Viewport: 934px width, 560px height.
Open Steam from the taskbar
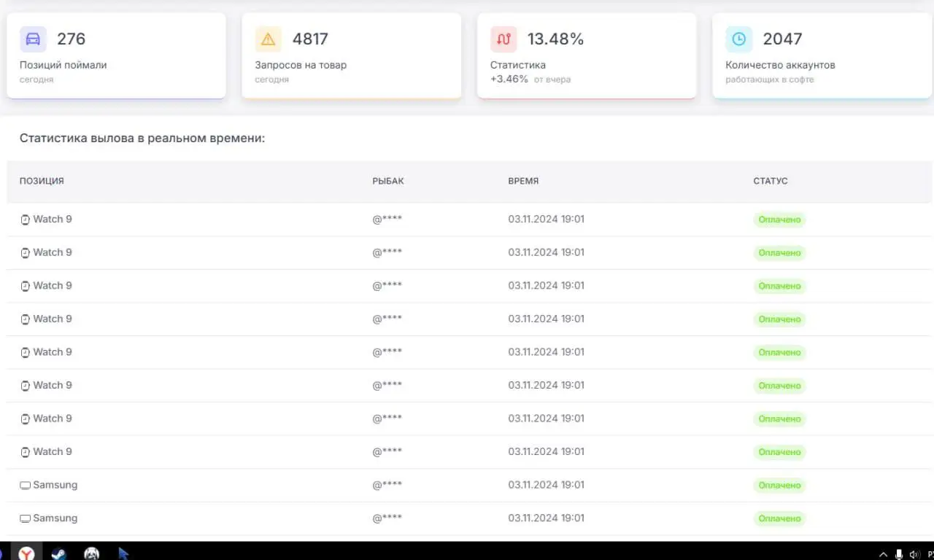click(x=58, y=553)
